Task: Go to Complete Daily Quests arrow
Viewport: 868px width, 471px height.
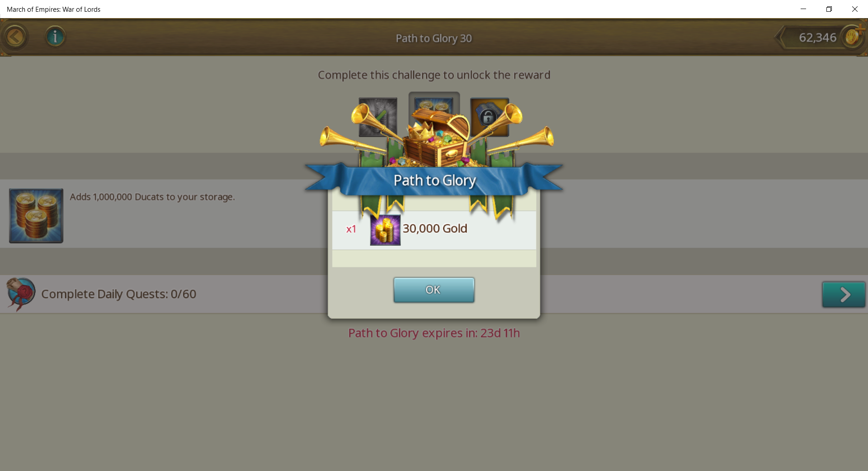Action: click(x=844, y=295)
